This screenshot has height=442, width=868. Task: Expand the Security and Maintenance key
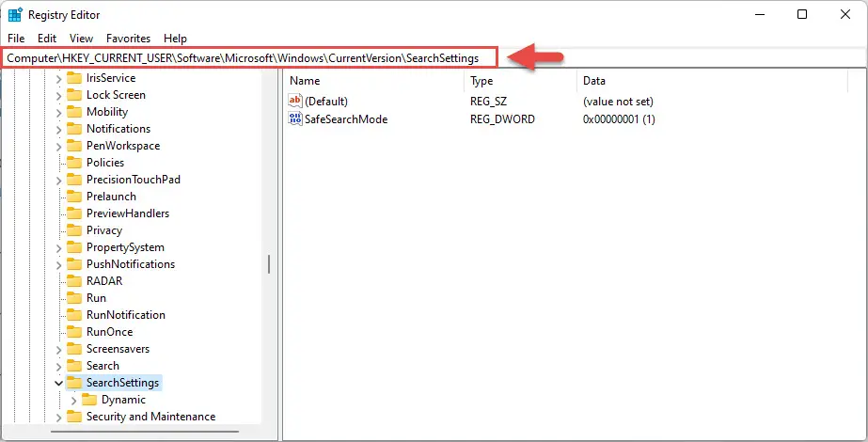coord(58,417)
